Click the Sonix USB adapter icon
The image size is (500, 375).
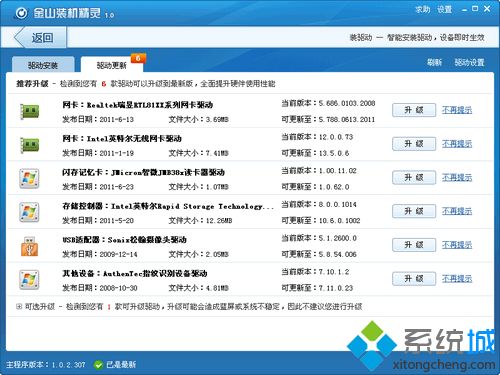point(29,246)
